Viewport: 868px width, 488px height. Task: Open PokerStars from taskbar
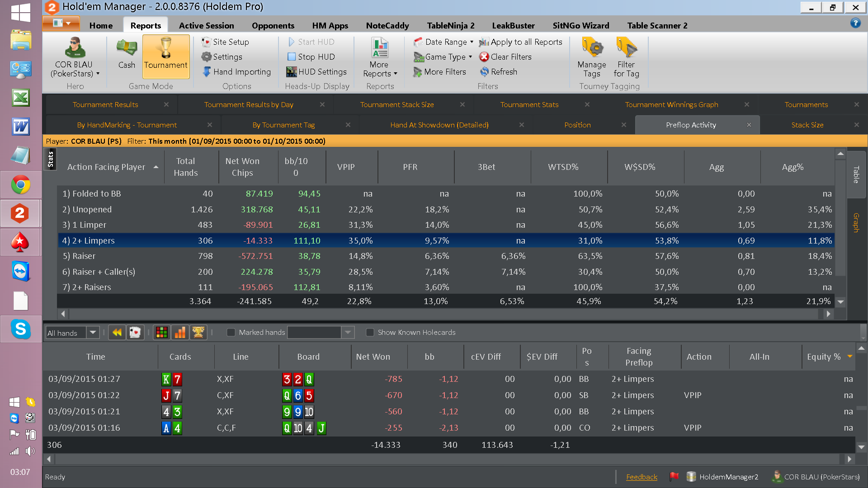click(x=21, y=243)
